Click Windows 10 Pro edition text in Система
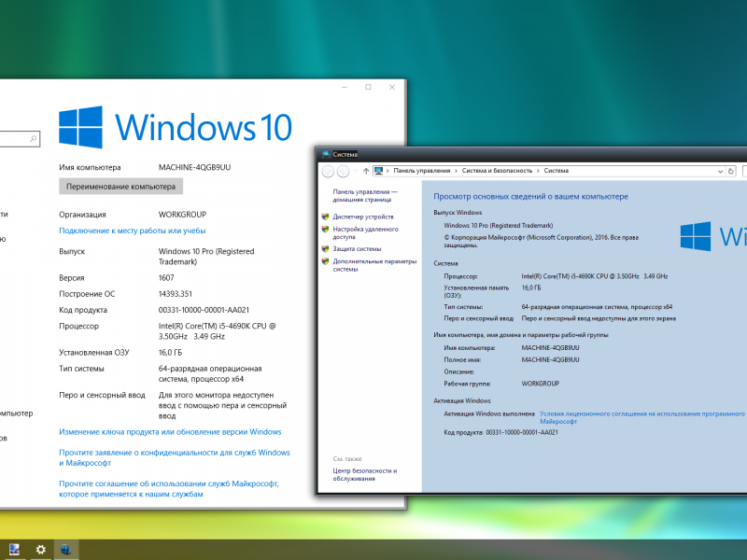Image resolution: width=747 pixels, height=560 pixels. coord(499,226)
